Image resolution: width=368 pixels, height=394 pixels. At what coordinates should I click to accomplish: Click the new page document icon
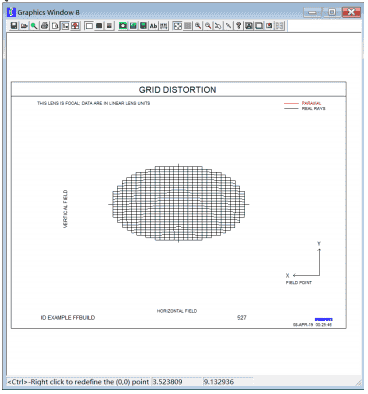click(x=55, y=26)
